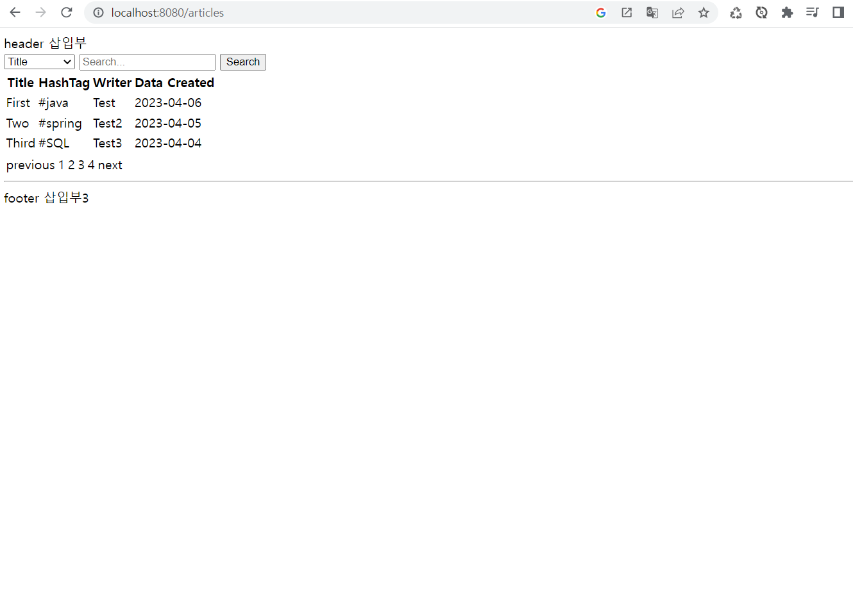Click the header 삽입부 text
Screen dimensions: 853x616
45,43
